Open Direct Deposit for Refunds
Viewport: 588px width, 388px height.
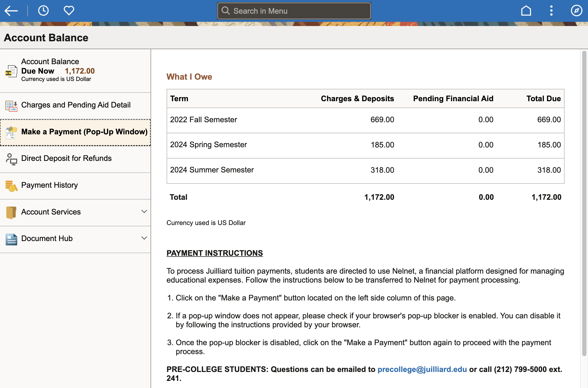[75, 159]
